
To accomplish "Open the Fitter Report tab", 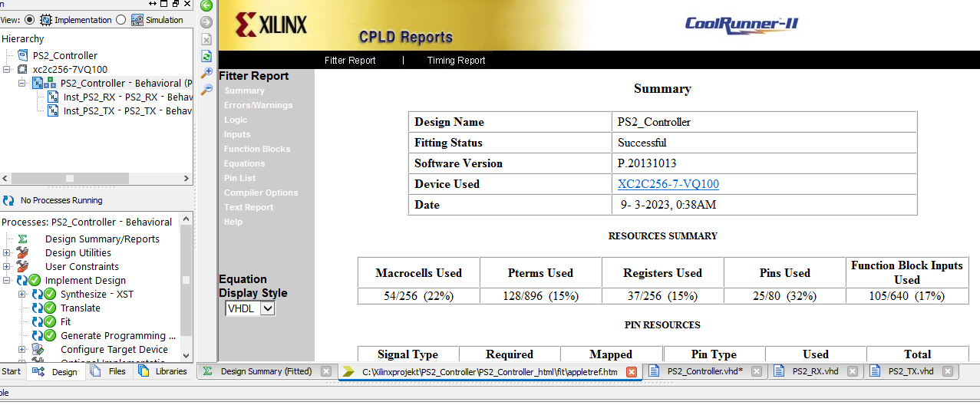I will pyautogui.click(x=350, y=60).
